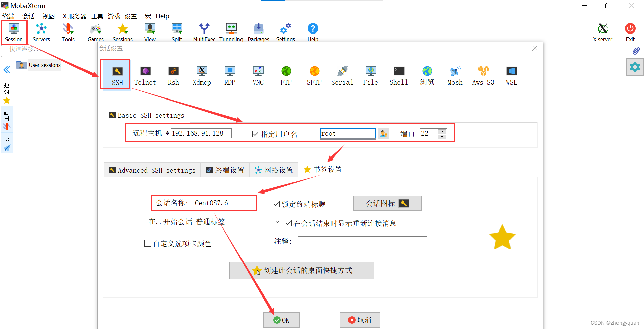Switch to Advanced SSH settings tab

click(x=152, y=170)
